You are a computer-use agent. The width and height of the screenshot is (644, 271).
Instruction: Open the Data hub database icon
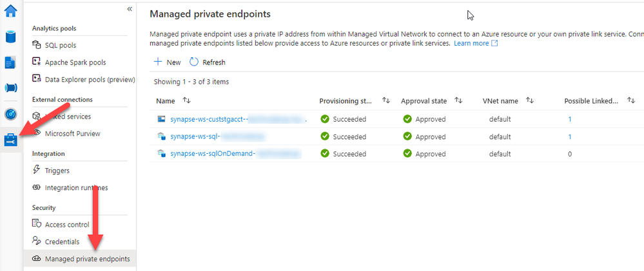click(11, 36)
